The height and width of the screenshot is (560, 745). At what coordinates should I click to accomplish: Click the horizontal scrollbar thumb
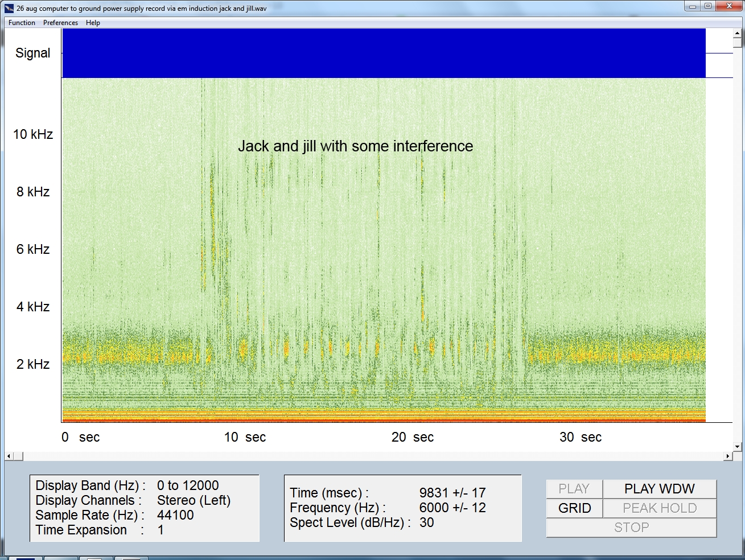[18, 456]
